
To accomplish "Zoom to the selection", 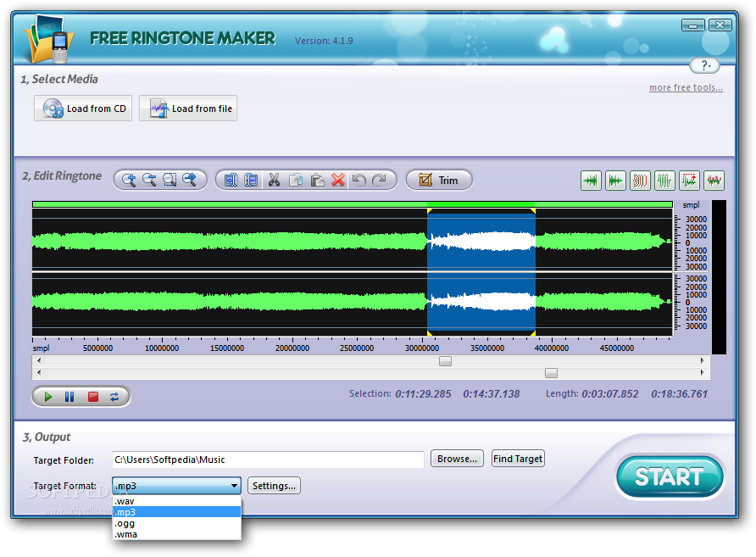I will pyautogui.click(x=170, y=181).
